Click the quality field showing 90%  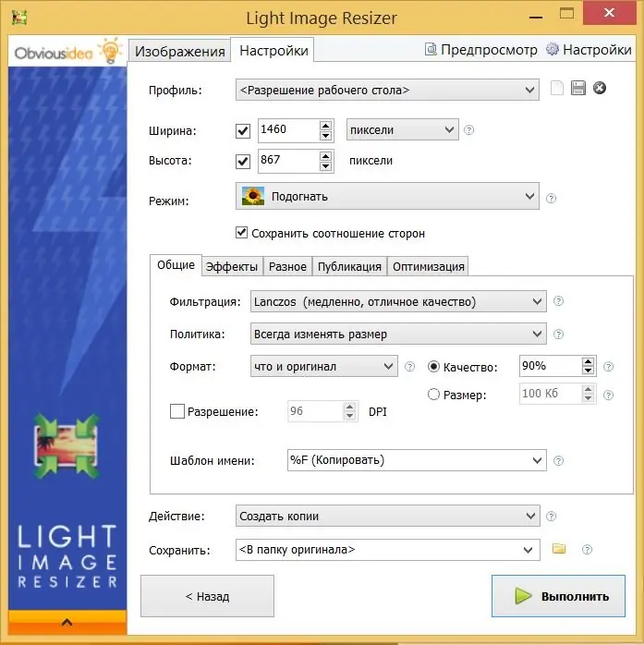coord(551,366)
